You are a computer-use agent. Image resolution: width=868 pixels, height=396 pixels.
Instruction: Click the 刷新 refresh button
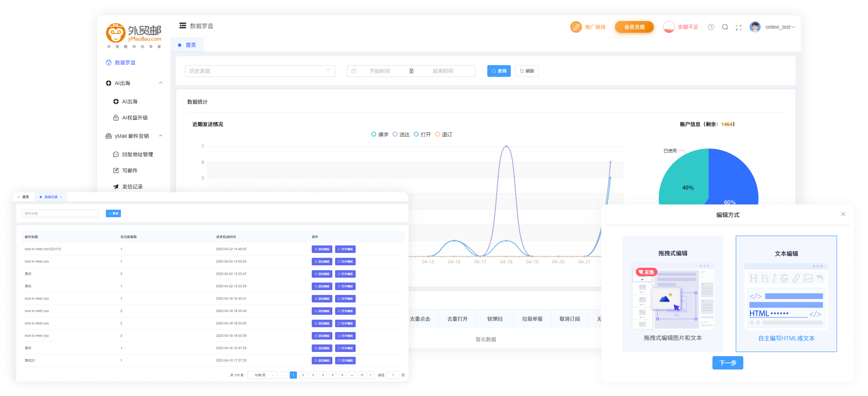click(526, 71)
